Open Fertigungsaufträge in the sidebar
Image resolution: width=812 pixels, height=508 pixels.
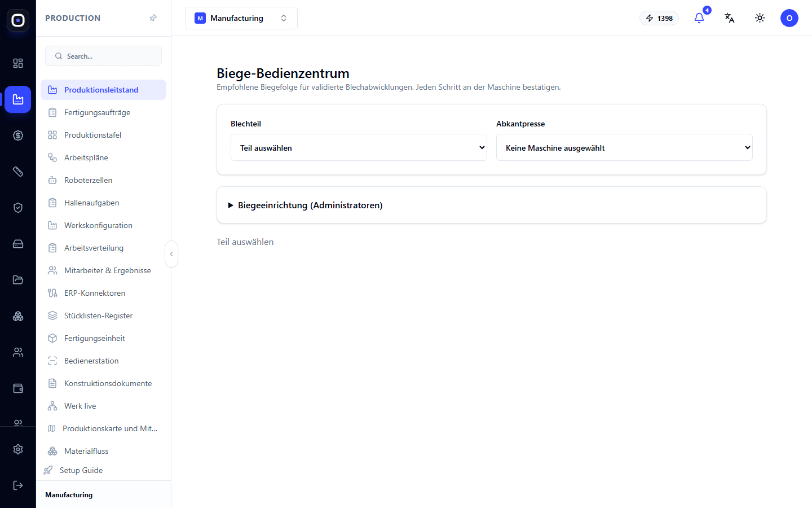[x=103, y=112]
